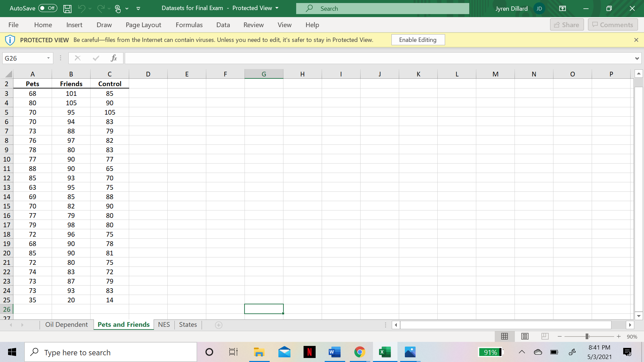This screenshot has width=644, height=362.
Task: Click the Comments button
Action: pos(613,25)
